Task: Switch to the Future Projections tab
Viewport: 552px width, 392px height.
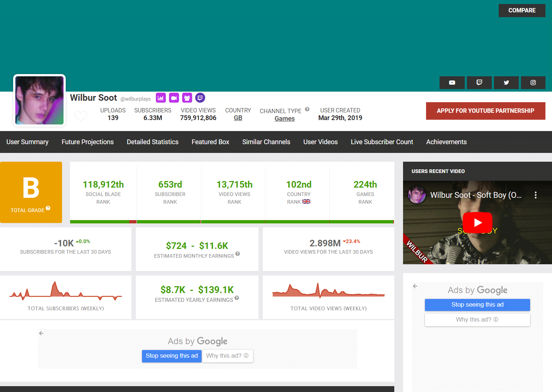Action: [88, 142]
